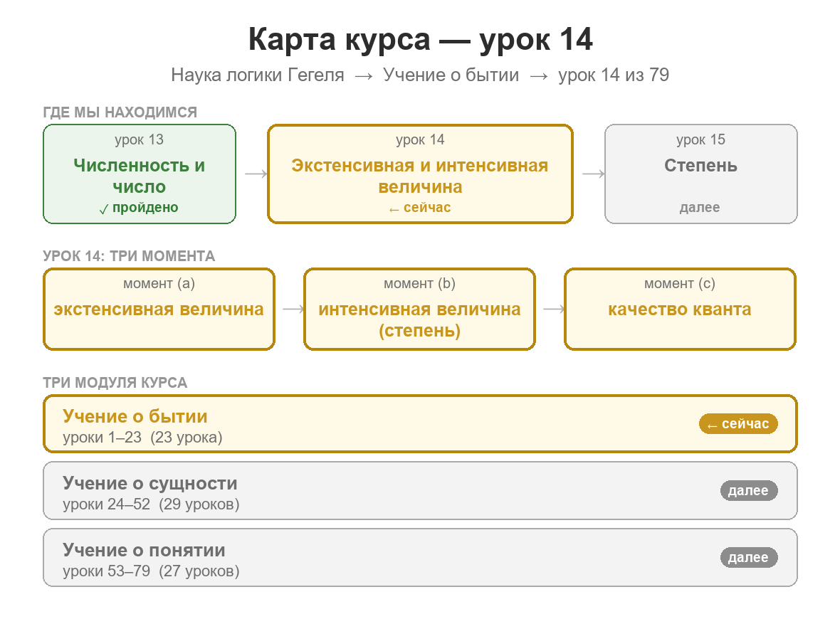Screen dimensions: 840x619
Task: Click the далее badge on Учение о понятии
Action: point(748,557)
